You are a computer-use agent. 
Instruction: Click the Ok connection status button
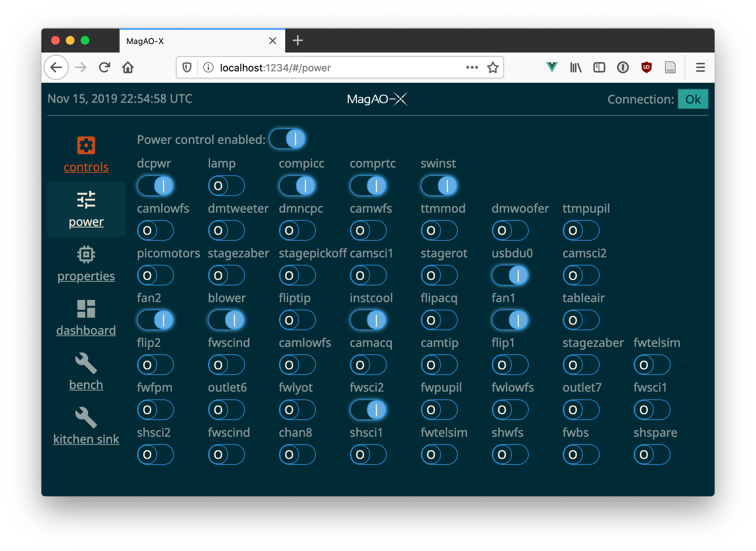point(692,99)
